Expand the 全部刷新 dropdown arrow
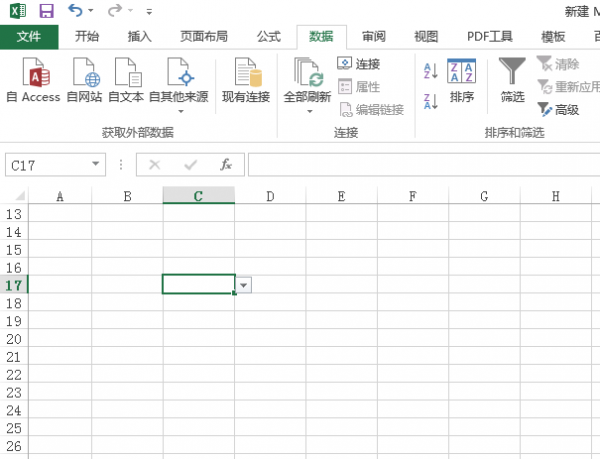Viewport: 600px width, 459px height. (310, 112)
